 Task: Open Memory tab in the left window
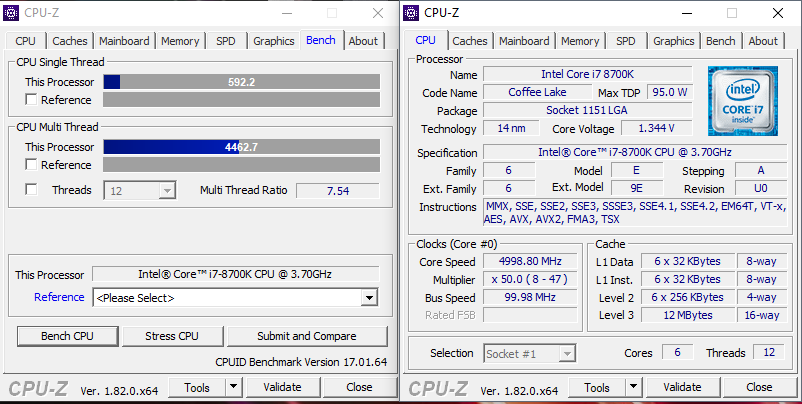(180, 41)
